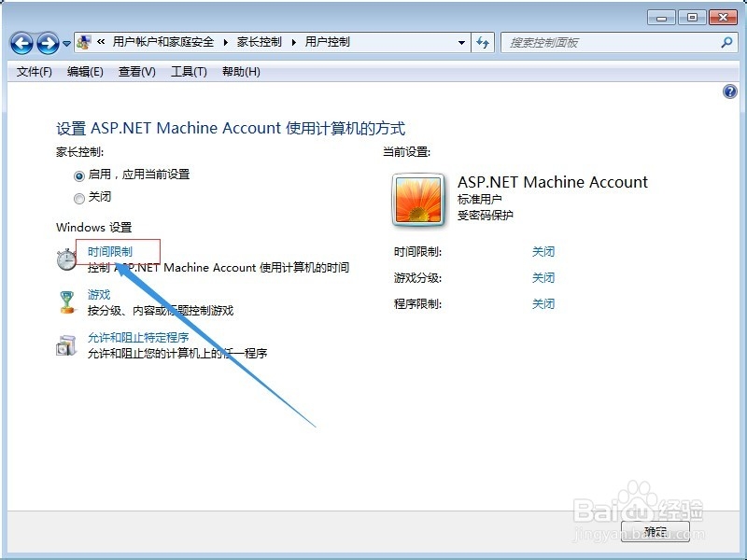Open the 时间限制 settings link

112,250
